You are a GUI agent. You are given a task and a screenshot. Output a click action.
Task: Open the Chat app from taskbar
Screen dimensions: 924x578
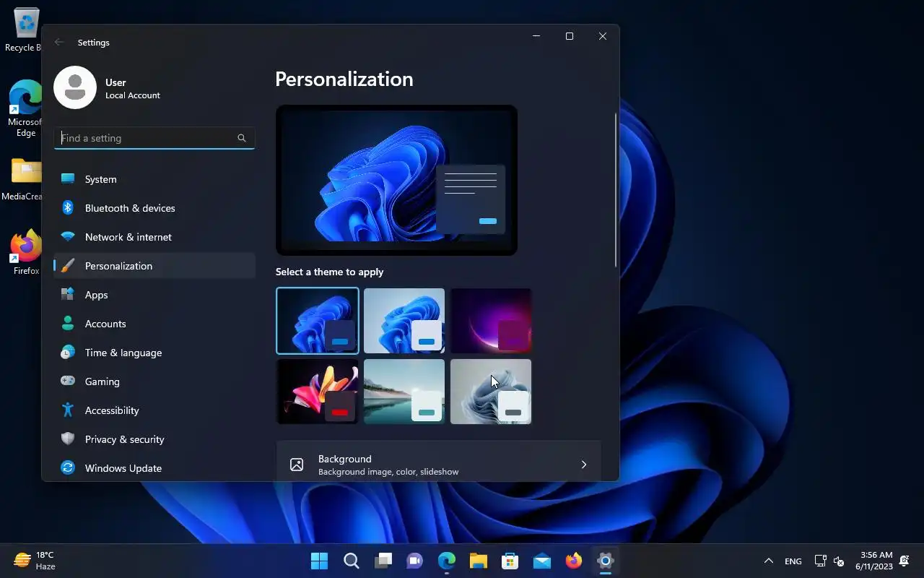point(415,561)
